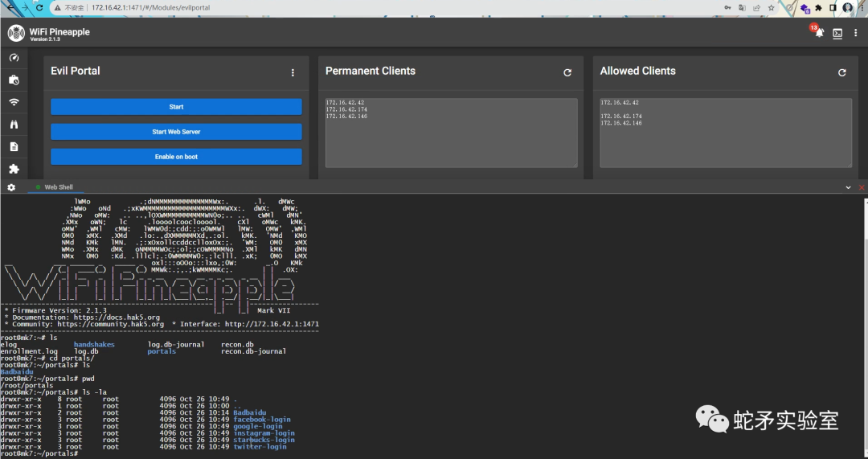The image size is (868, 459).
Task: Click the https://community.hak5.org text
Action: 111,324
